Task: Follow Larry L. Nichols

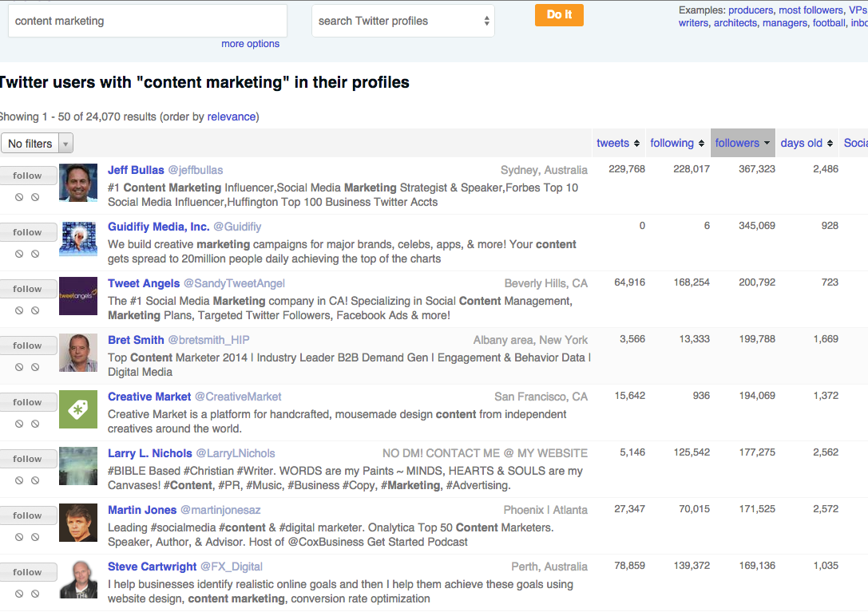Action: click(27, 460)
